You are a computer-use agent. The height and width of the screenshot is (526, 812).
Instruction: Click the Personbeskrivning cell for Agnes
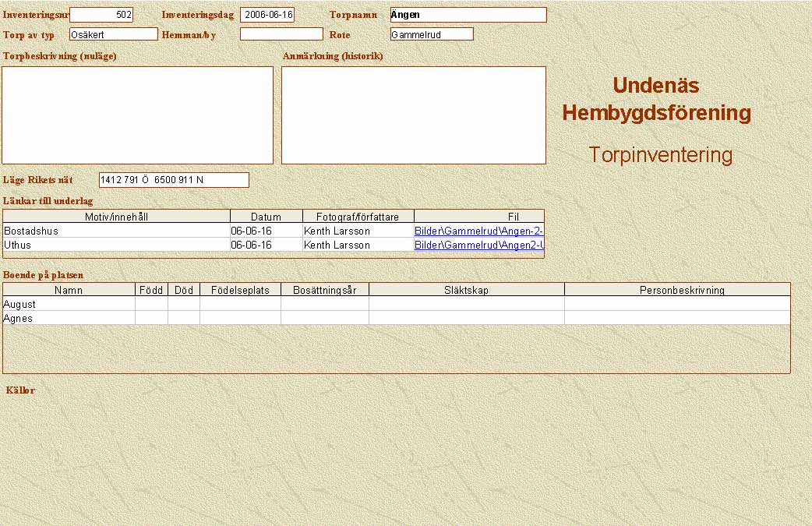click(676, 318)
